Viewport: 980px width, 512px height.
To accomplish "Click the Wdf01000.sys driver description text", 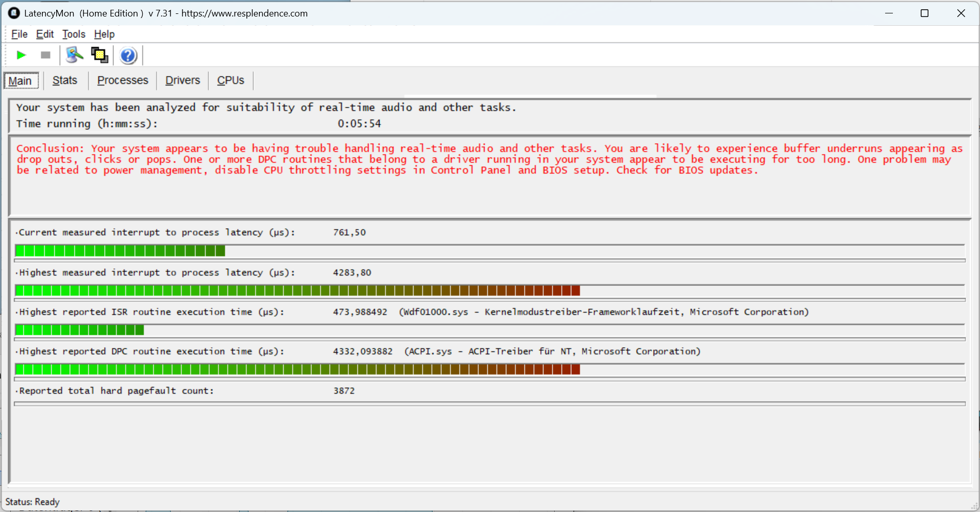I will coord(604,312).
